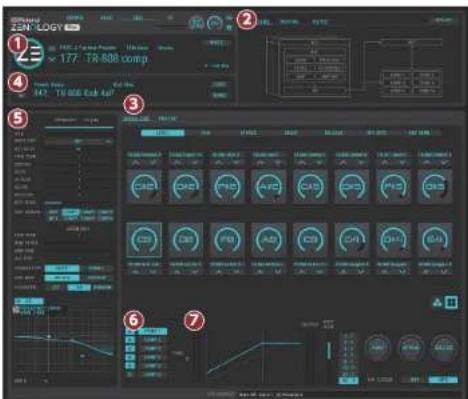Toggle the COMP 4 on/off switch
This screenshot has width=468, height=399.
point(130,357)
